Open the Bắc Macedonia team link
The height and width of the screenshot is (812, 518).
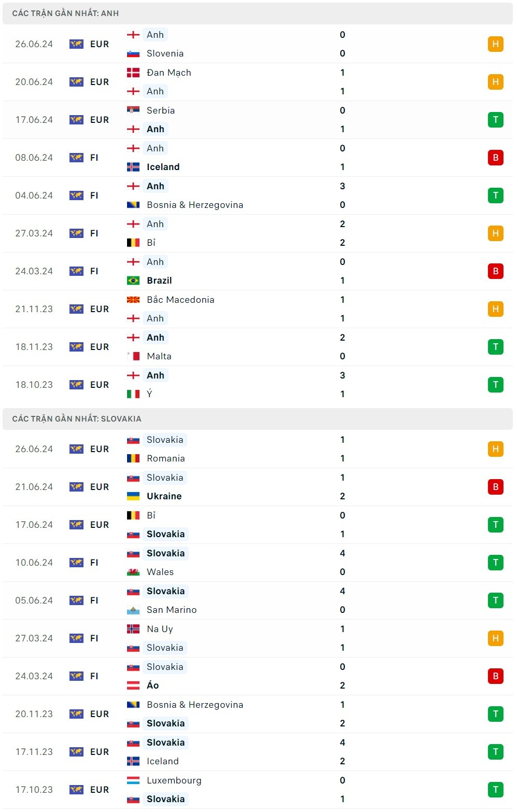click(x=180, y=300)
